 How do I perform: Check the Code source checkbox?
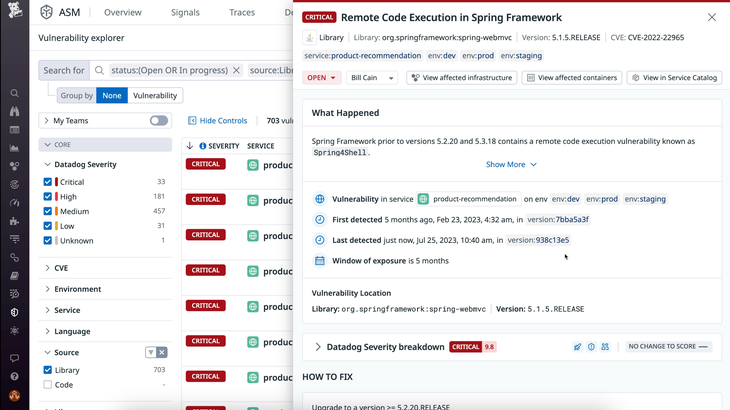[x=47, y=385]
